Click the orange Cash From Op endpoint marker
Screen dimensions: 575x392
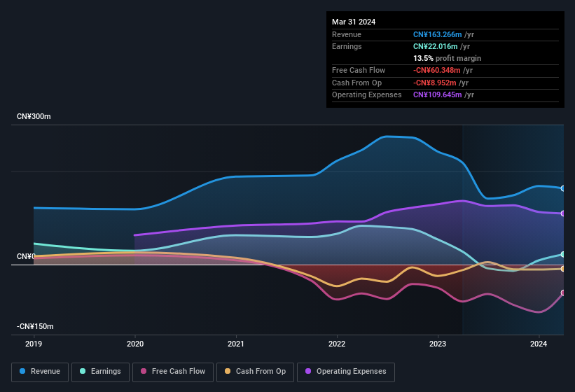[x=563, y=269]
